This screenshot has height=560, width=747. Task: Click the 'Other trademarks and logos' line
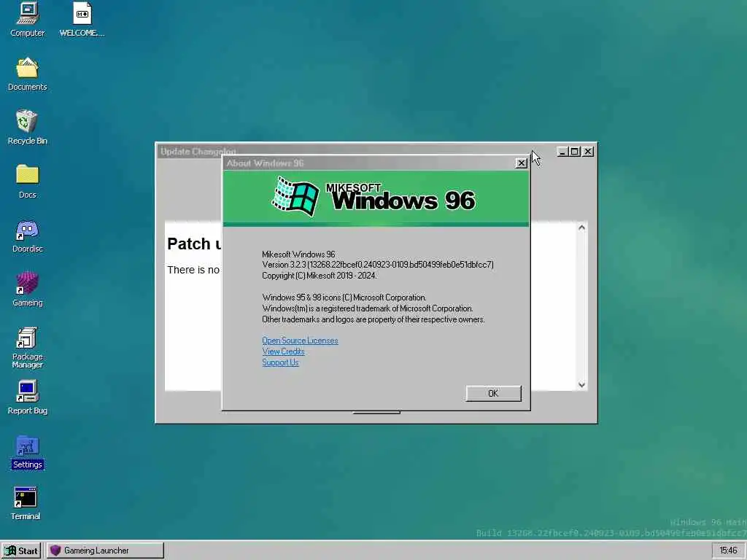pyautogui.click(x=373, y=319)
